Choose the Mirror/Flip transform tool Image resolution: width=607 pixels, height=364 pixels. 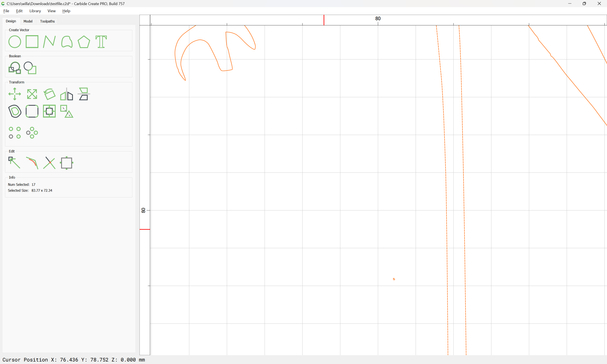(x=67, y=94)
